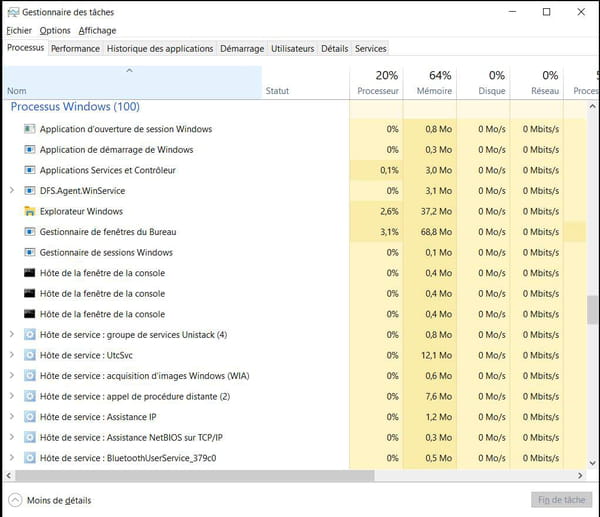
Task: Expand BluetoothUserService_379c0 service host
Action: (x=12, y=458)
